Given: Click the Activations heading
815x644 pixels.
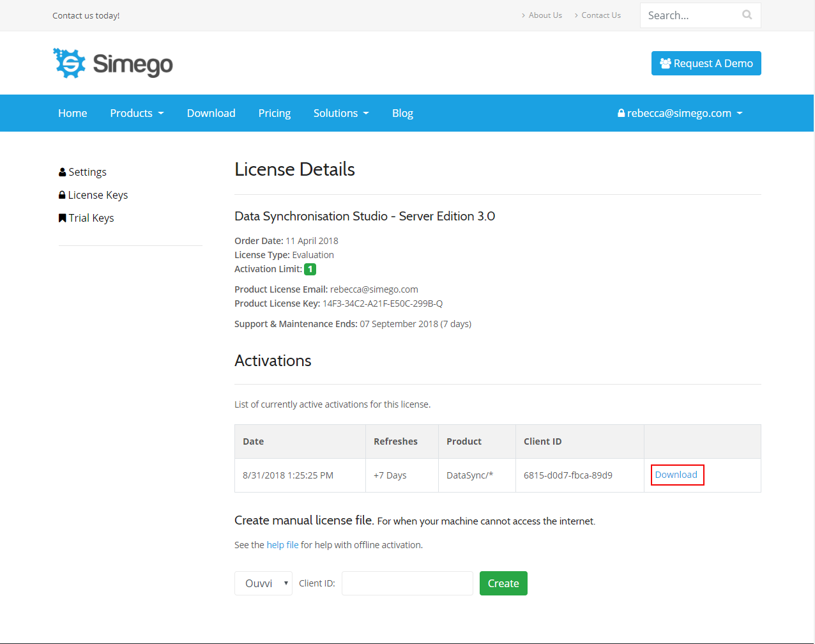Looking at the screenshot, I should (273, 361).
